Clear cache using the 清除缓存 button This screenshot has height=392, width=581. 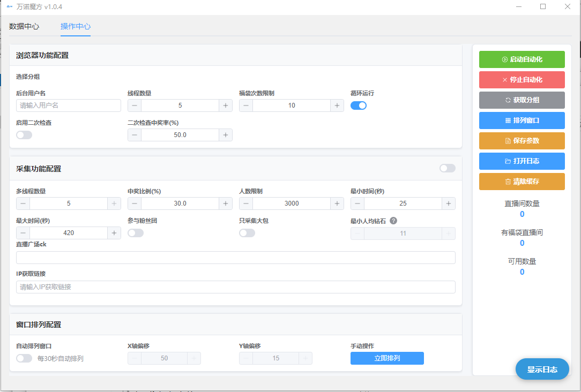click(x=522, y=182)
